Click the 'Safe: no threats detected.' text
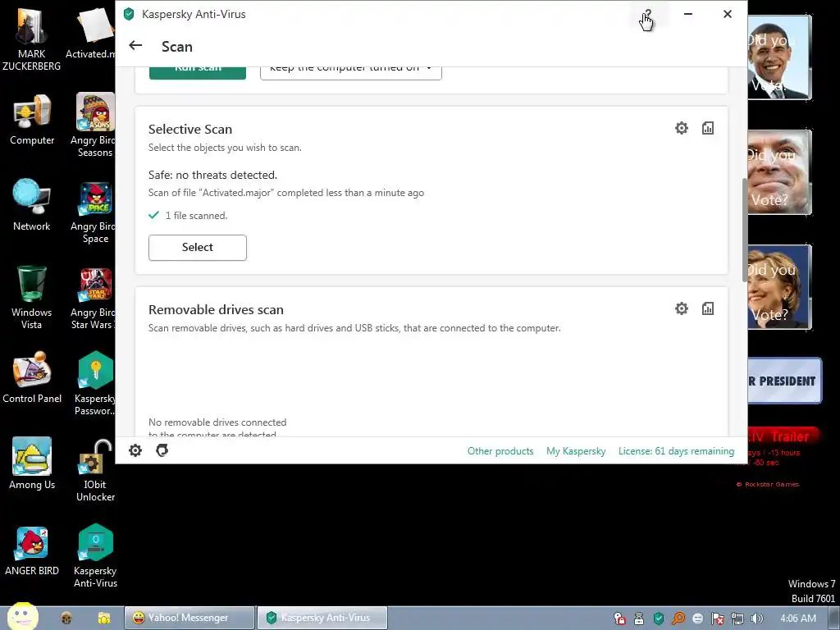Screen dimensions: 840x630 (212, 176)
